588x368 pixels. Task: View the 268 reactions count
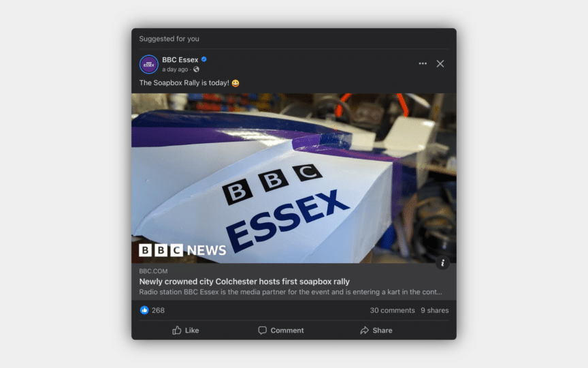[158, 311]
